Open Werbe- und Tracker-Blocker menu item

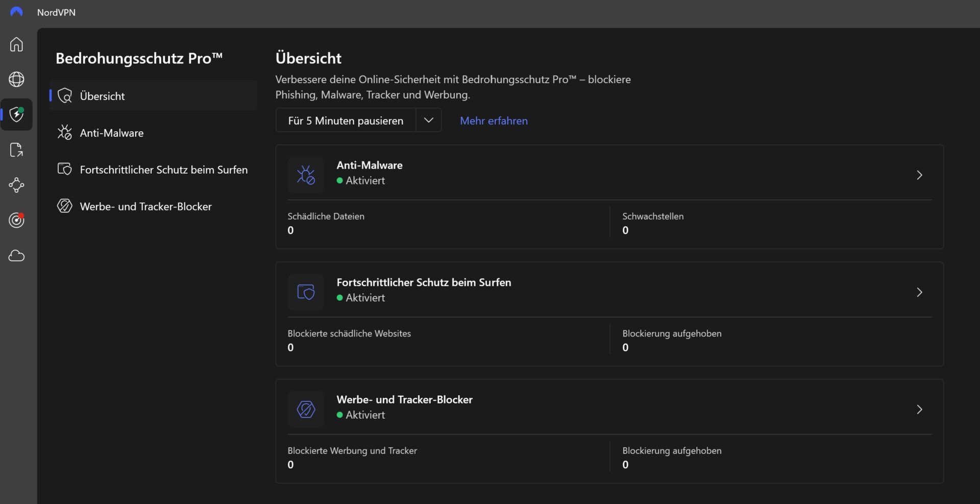coord(153,206)
